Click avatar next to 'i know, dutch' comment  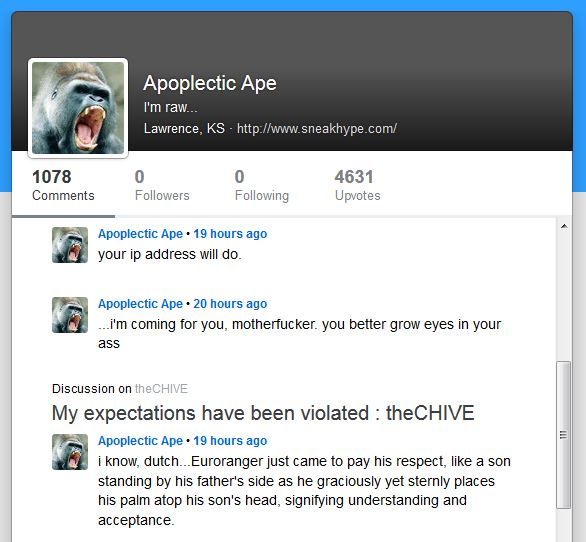pos(70,452)
